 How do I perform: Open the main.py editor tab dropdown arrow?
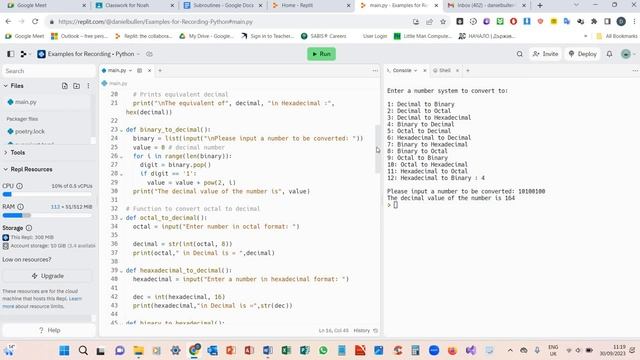131,71
